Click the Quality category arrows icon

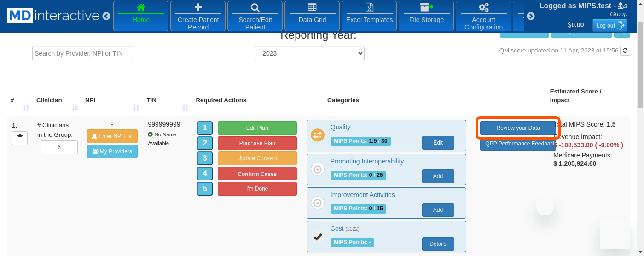point(318,135)
